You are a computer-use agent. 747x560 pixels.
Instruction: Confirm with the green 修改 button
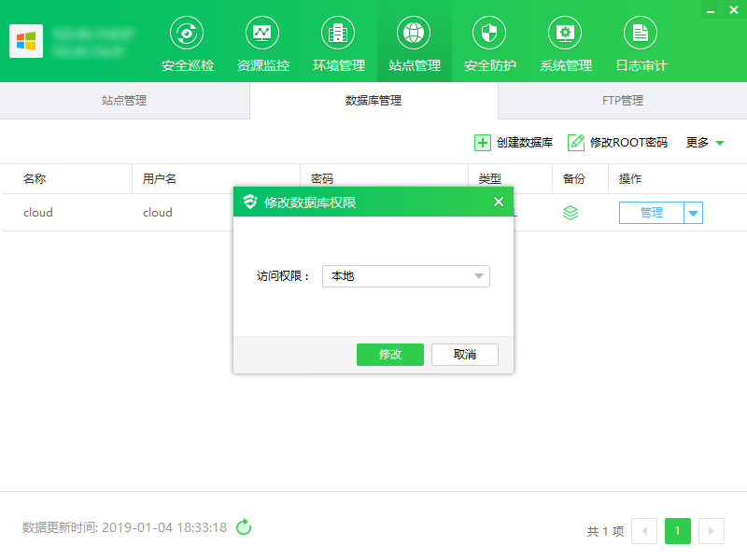point(390,355)
